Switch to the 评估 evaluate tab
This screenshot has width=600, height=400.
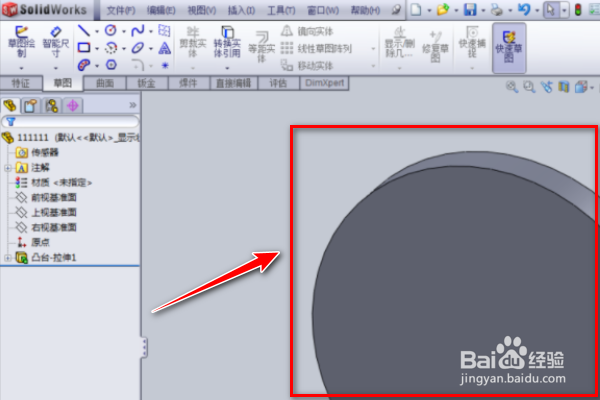(x=278, y=83)
